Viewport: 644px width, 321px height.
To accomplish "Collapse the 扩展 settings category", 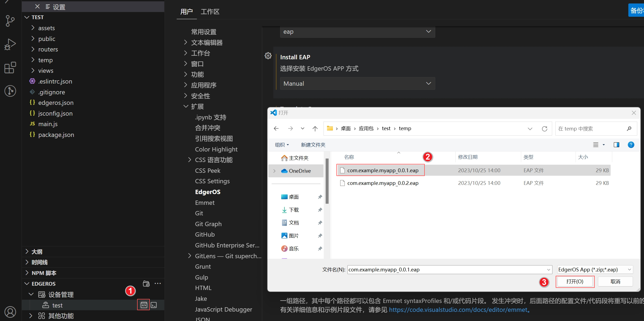I will pos(186,106).
